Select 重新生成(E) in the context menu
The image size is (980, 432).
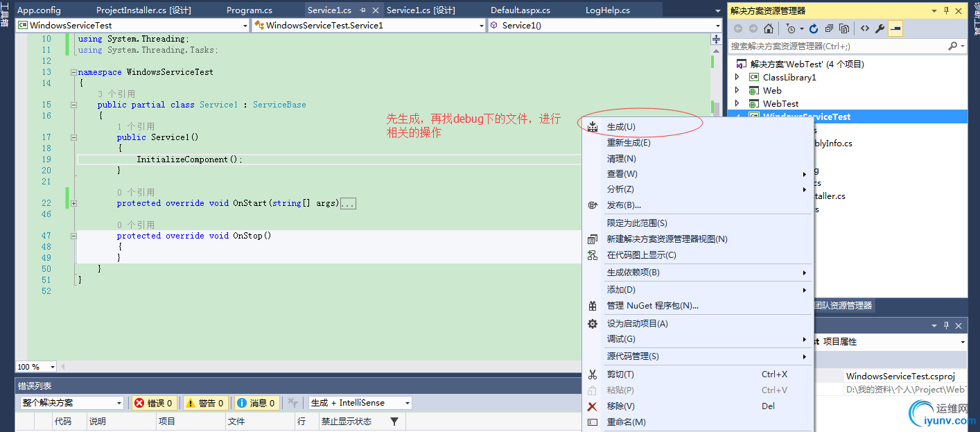pyautogui.click(x=698, y=143)
